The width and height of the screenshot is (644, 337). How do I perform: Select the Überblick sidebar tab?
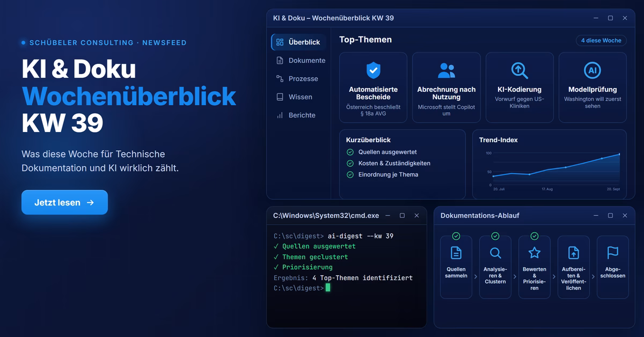click(x=298, y=42)
